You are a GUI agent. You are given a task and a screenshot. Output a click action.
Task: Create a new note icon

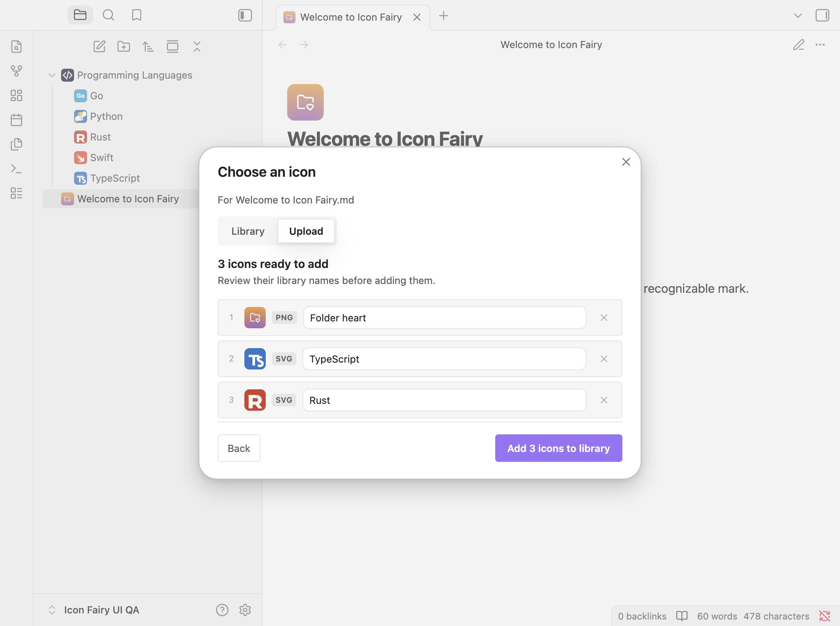(99, 47)
